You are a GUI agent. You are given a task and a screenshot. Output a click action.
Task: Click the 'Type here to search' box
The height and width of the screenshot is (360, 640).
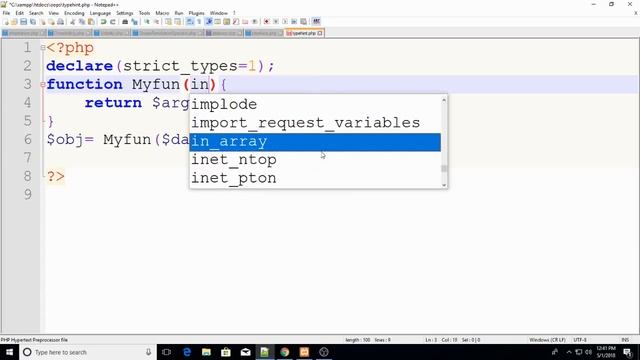pos(88,352)
